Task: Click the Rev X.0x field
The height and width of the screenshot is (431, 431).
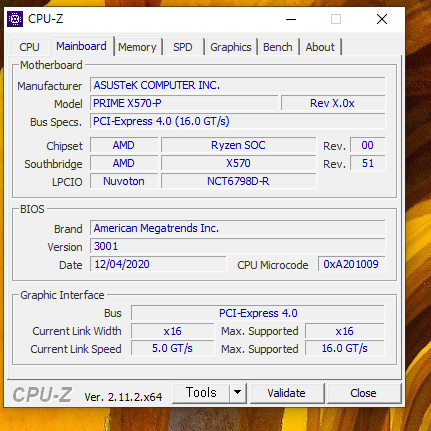Action: point(333,103)
